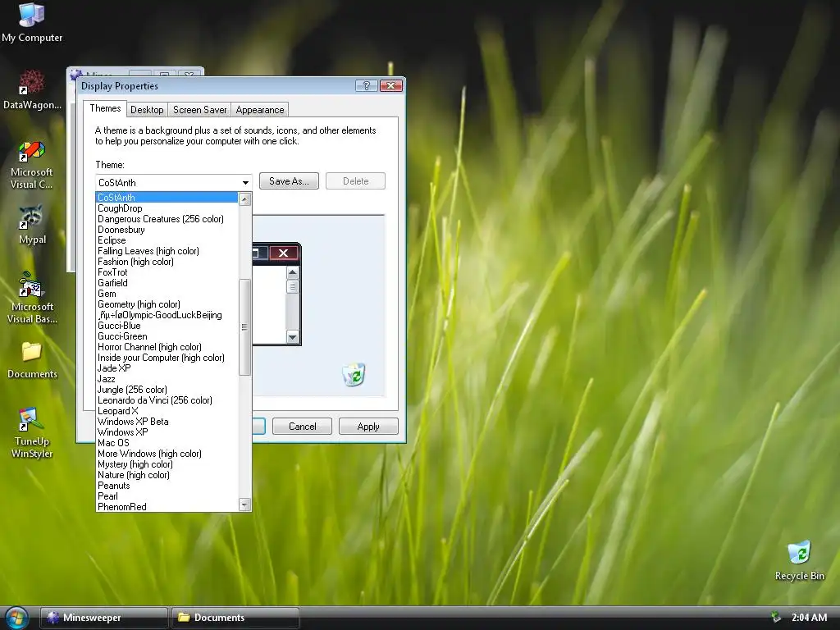Choose Fashion (high color) theme
The image size is (840, 630).
(167, 262)
